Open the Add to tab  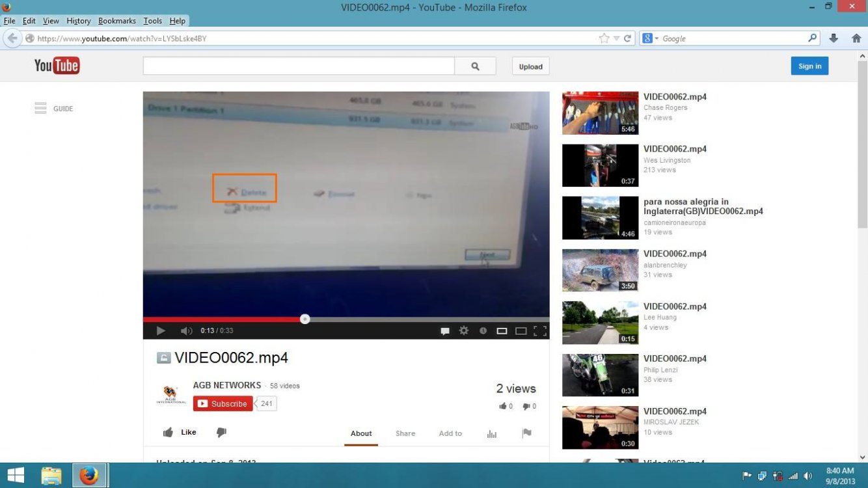pyautogui.click(x=450, y=433)
